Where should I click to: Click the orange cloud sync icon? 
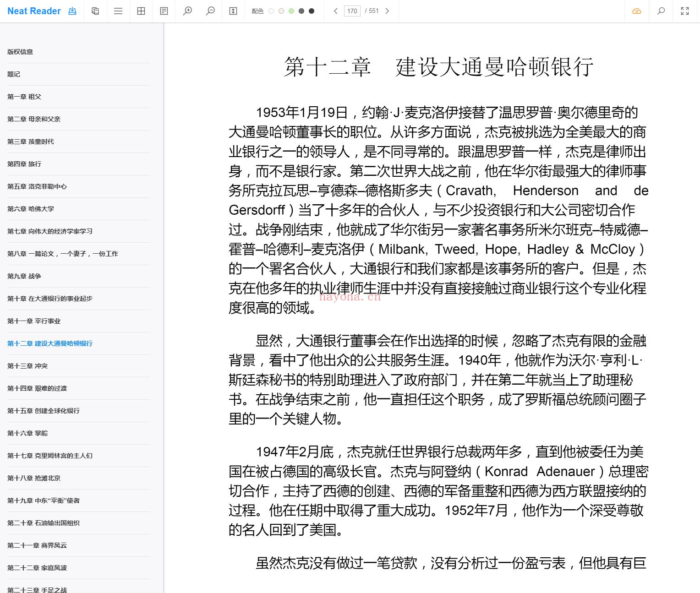pyautogui.click(x=637, y=11)
